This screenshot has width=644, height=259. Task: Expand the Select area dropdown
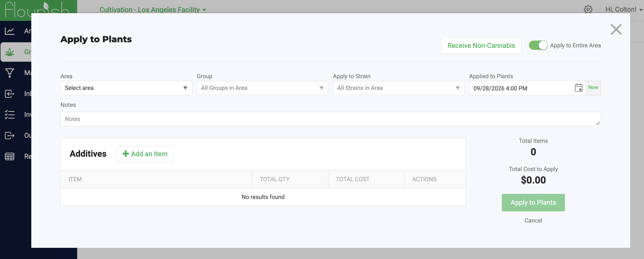click(x=126, y=88)
